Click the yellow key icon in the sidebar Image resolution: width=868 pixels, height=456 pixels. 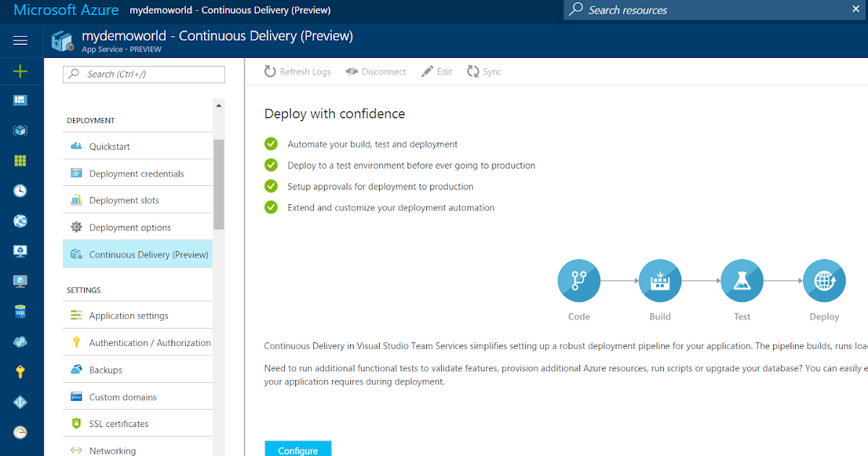coord(22,371)
